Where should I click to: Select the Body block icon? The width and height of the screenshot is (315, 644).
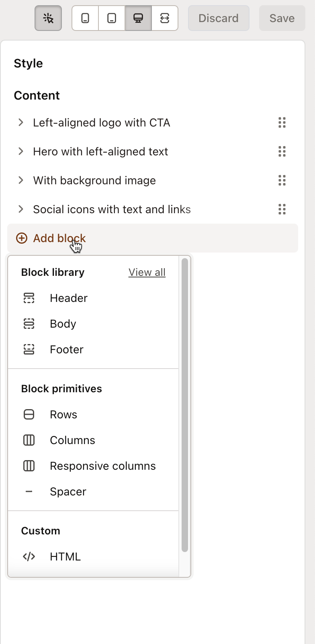pos(29,324)
